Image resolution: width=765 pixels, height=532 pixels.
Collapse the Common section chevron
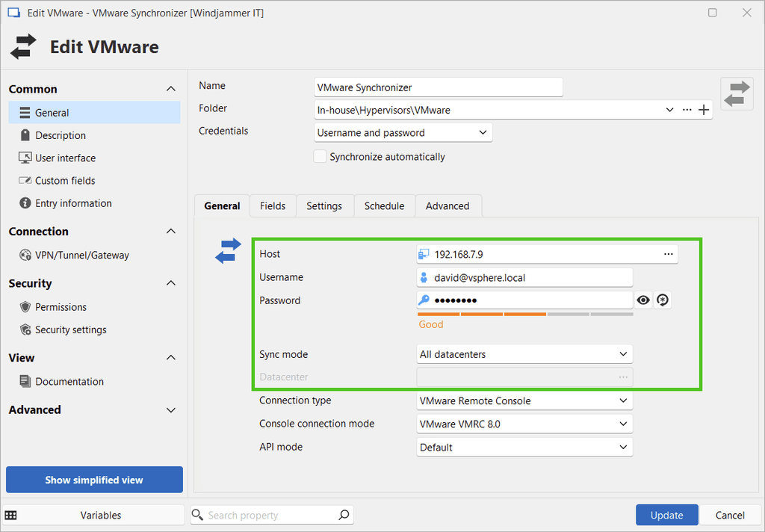170,89
